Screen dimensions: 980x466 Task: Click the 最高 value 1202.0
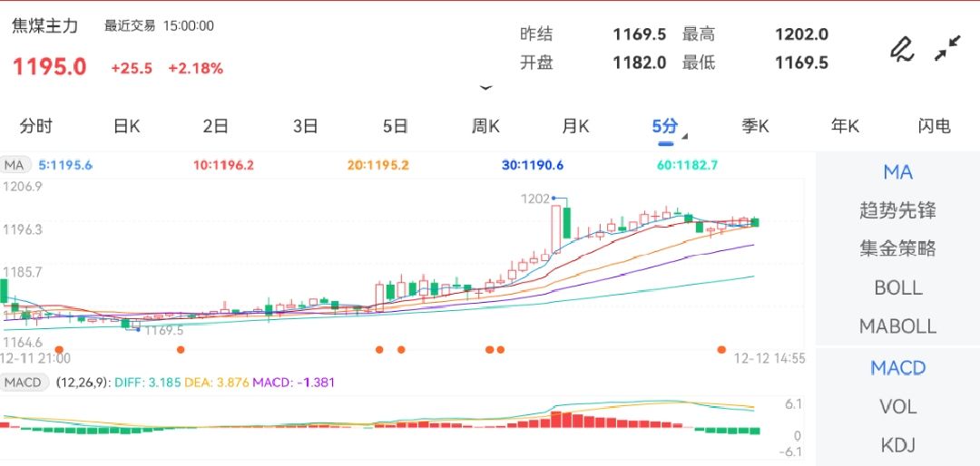pos(802,34)
